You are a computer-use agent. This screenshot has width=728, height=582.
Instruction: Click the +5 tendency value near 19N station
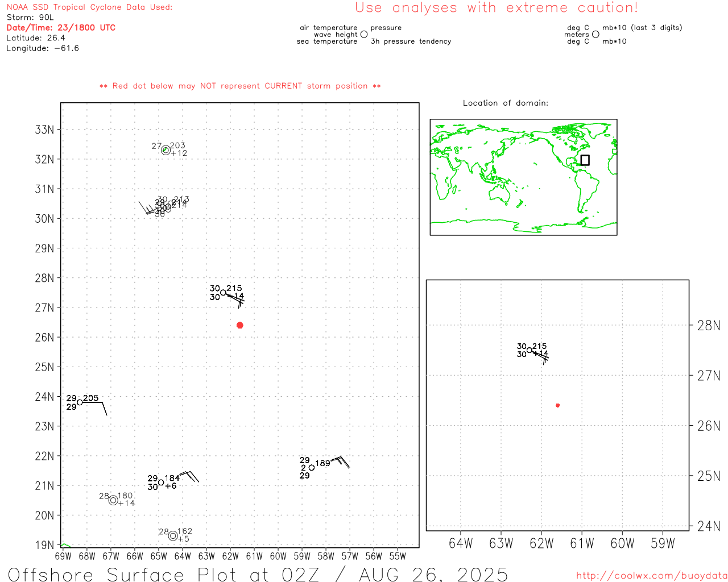pyautogui.click(x=184, y=539)
